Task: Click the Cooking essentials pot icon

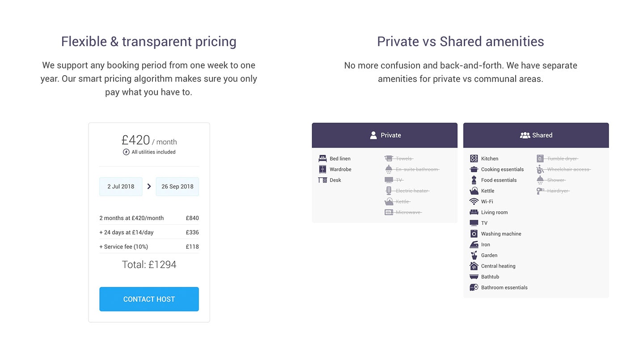Action: point(474,169)
